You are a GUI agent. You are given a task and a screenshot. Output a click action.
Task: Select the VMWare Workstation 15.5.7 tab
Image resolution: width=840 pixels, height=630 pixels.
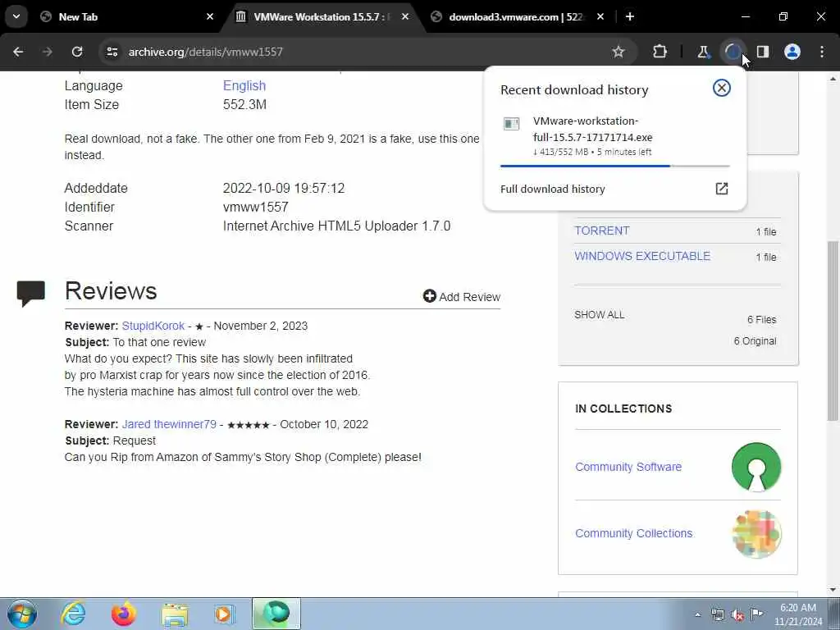click(322, 16)
